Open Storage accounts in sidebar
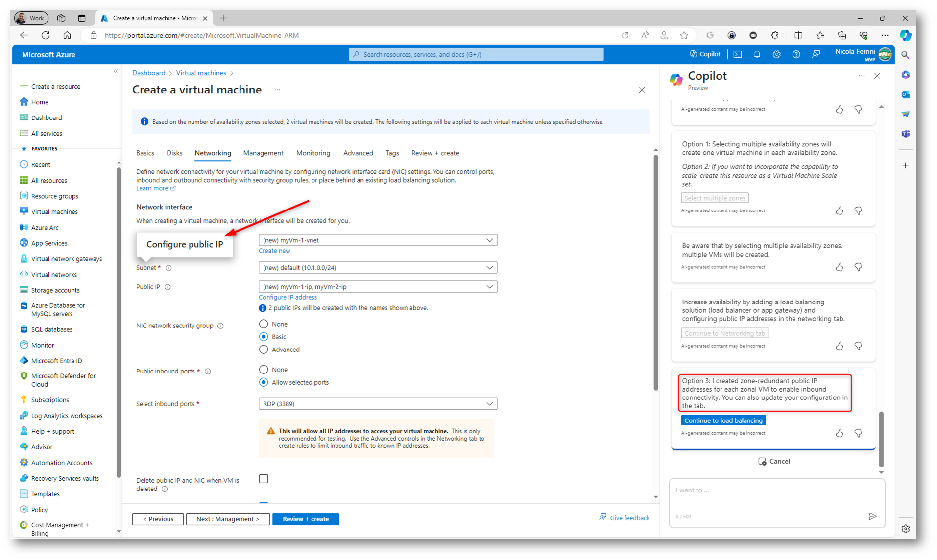The height and width of the screenshot is (560, 937). coord(55,290)
